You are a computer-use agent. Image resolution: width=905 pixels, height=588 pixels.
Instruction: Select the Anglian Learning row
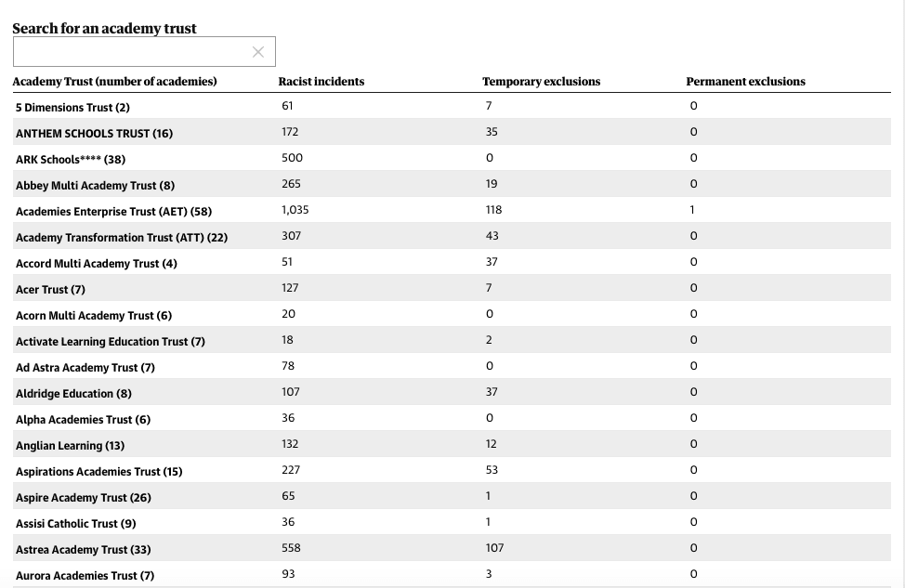click(452, 444)
